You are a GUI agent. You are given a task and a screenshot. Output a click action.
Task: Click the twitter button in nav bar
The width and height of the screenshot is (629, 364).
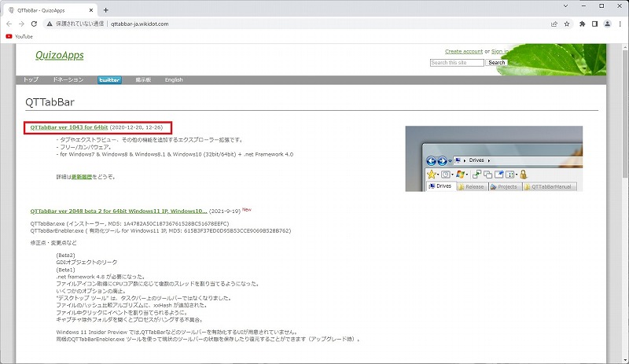(109, 80)
